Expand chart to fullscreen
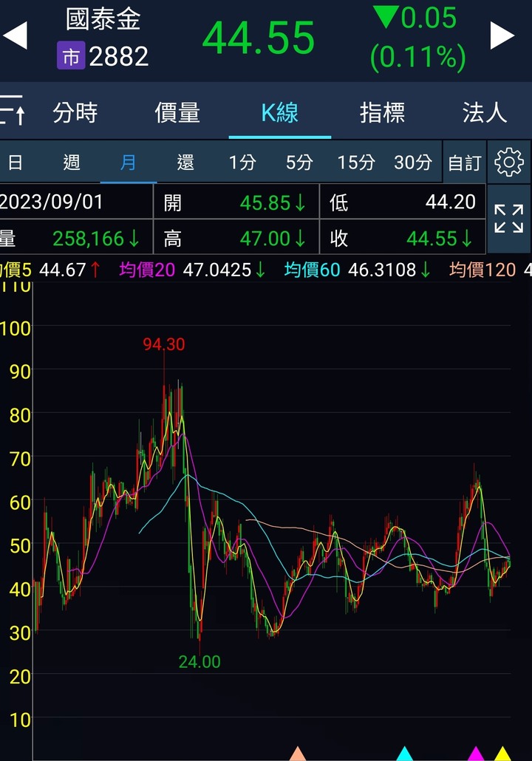 click(x=508, y=219)
